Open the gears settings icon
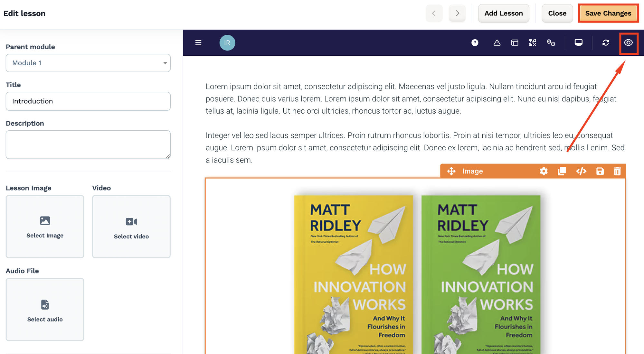 coord(551,43)
